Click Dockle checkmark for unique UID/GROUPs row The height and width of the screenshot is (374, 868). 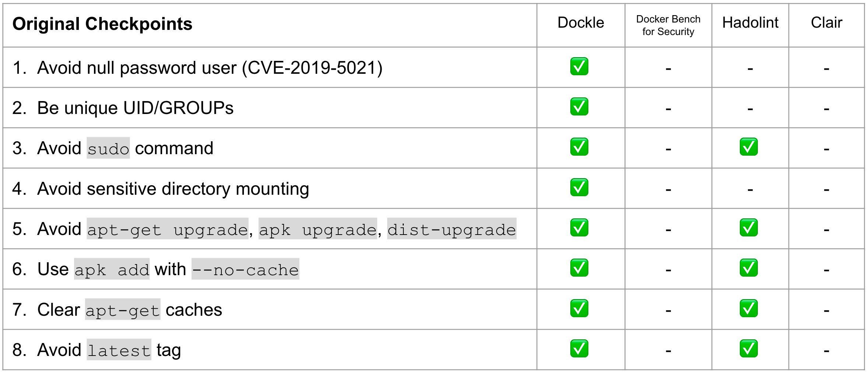(x=579, y=107)
